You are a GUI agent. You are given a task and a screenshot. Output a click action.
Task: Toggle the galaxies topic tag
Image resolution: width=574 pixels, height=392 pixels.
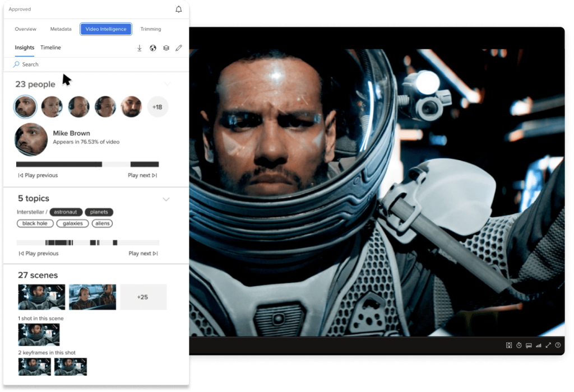click(72, 223)
